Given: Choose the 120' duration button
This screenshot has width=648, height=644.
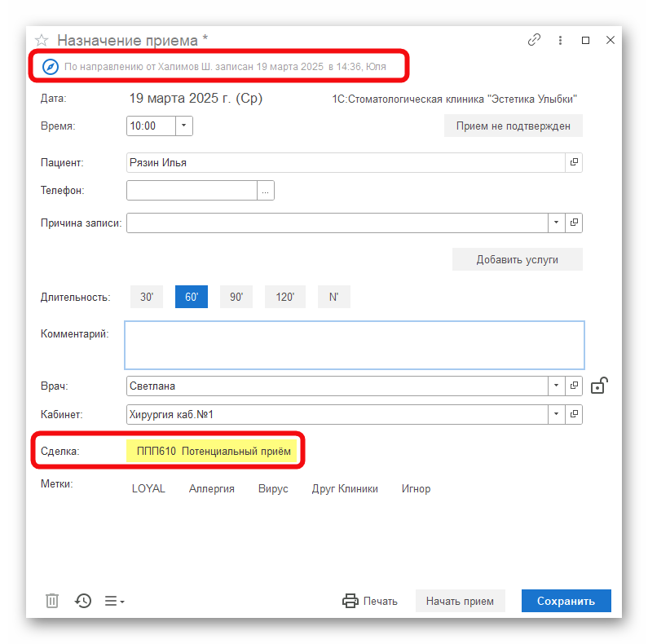Looking at the screenshot, I should click(285, 297).
